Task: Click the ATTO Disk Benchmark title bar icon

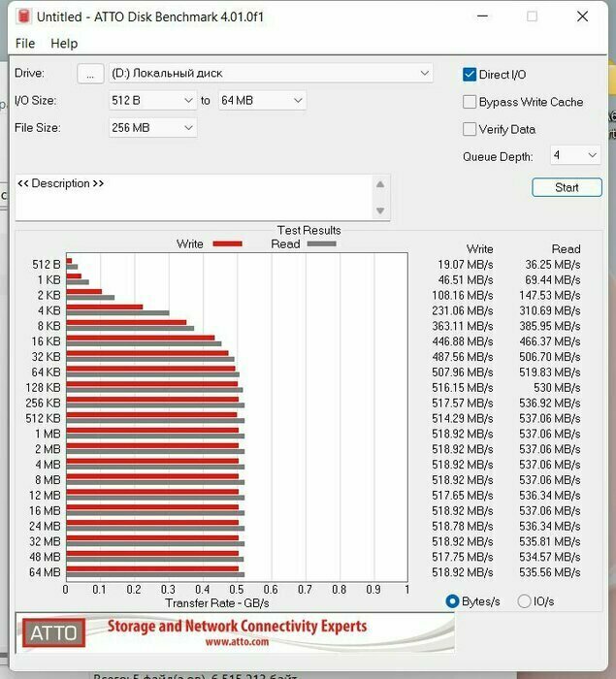Action: [24, 16]
